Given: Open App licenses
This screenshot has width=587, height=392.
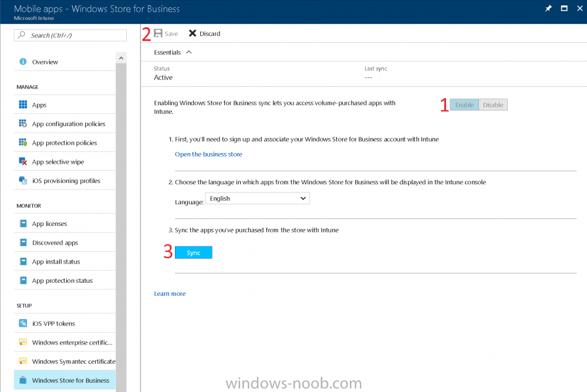Looking at the screenshot, I should point(65,224).
